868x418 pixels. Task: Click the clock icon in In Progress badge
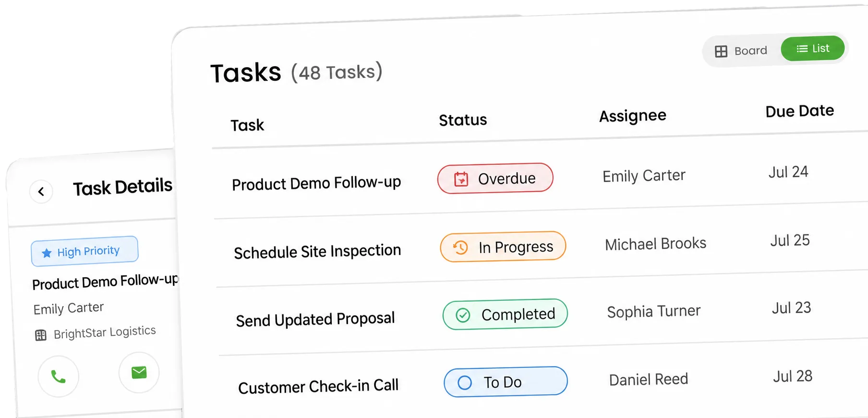[460, 247]
